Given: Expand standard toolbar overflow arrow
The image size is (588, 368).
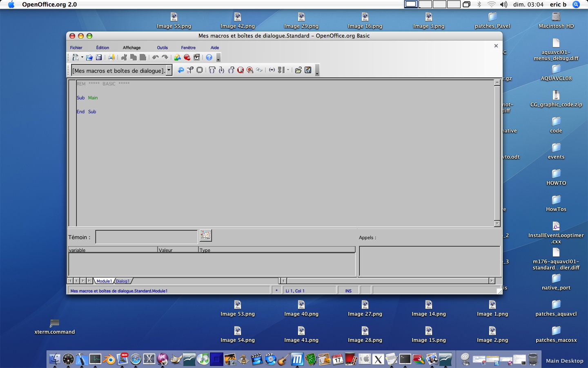Looking at the screenshot, I should pos(218,58).
